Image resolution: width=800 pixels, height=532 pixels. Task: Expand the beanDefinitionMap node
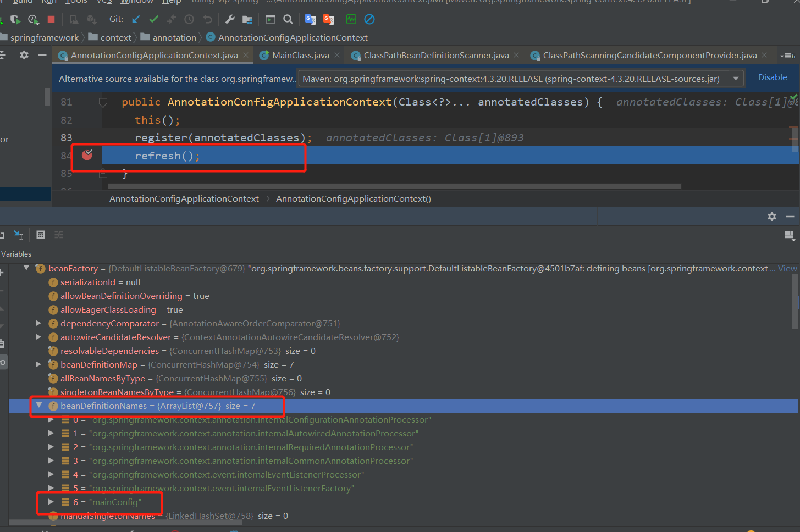click(x=38, y=364)
